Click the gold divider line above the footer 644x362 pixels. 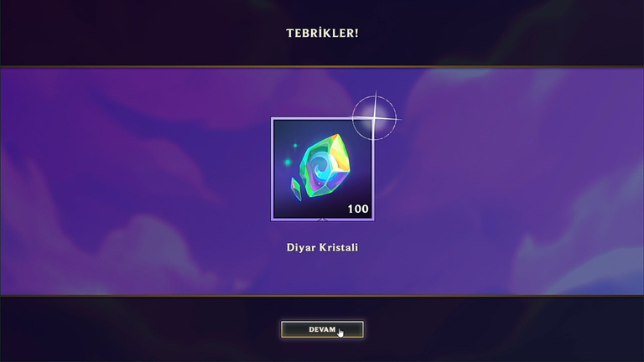[322, 296]
